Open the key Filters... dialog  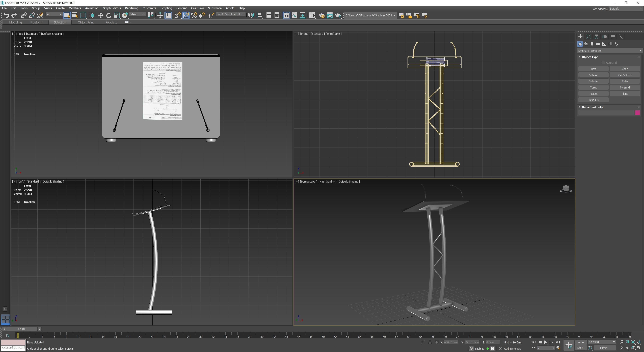coord(605,348)
